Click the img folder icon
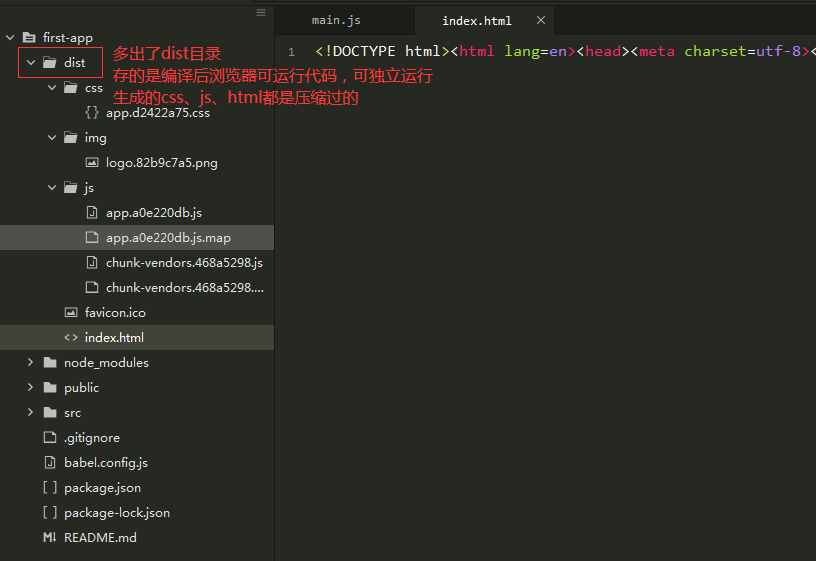This screenshot has width=816, height=561. pos(71,137)
